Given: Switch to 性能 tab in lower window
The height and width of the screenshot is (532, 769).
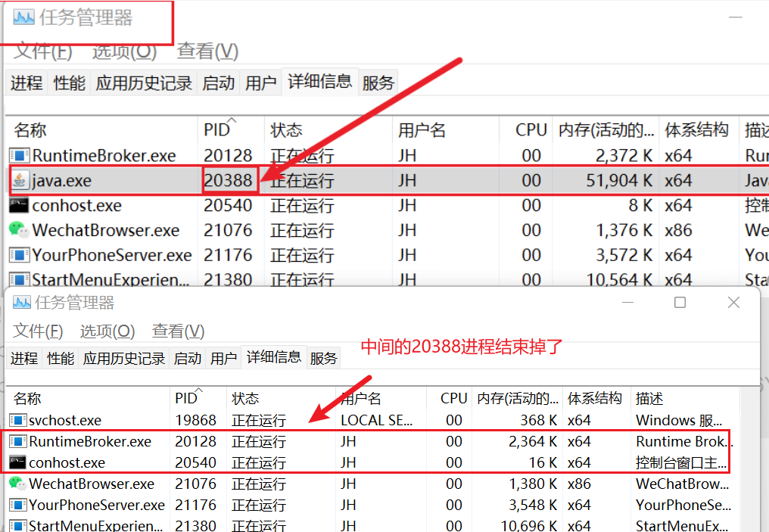Looking at the screenshot, I should 61,359.
